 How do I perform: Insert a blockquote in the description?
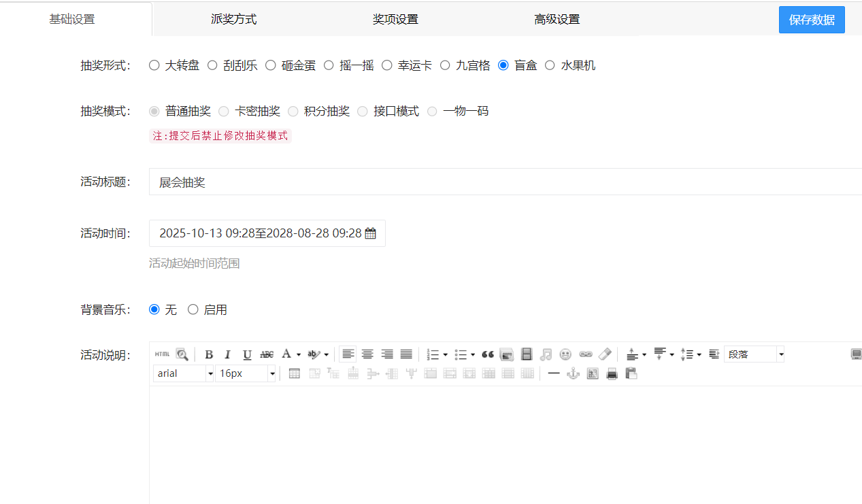pos(487,354)
